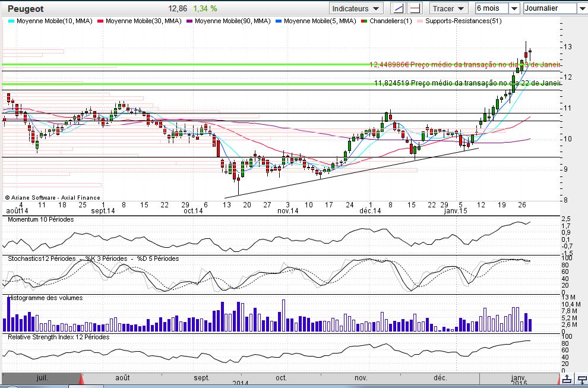Open the Indicateurs dropdown menu
This screenshot has width=588, height=388.
coord(356,8)
